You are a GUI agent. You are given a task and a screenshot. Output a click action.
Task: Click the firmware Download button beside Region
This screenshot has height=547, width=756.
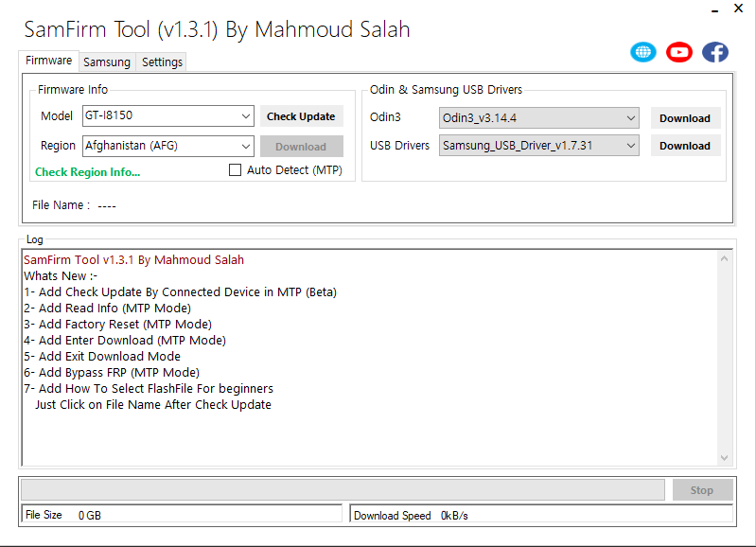point(301,146)
